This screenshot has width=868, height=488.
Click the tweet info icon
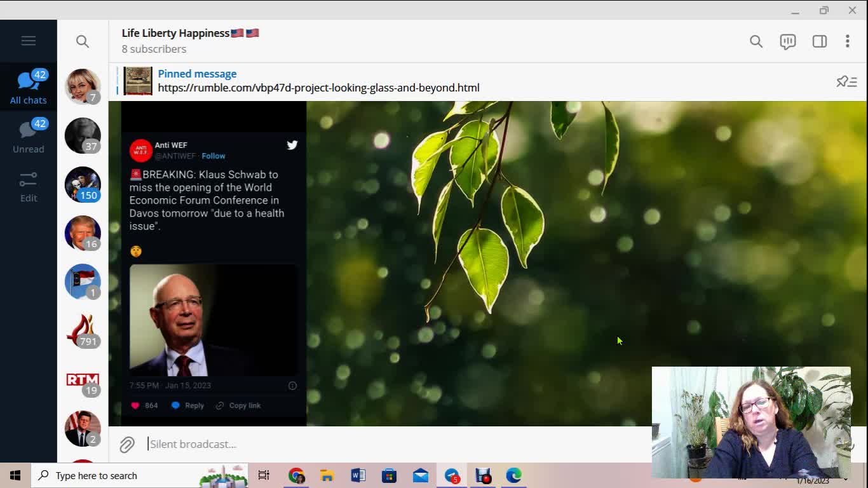pyautogui.click(x=292, y=386)
